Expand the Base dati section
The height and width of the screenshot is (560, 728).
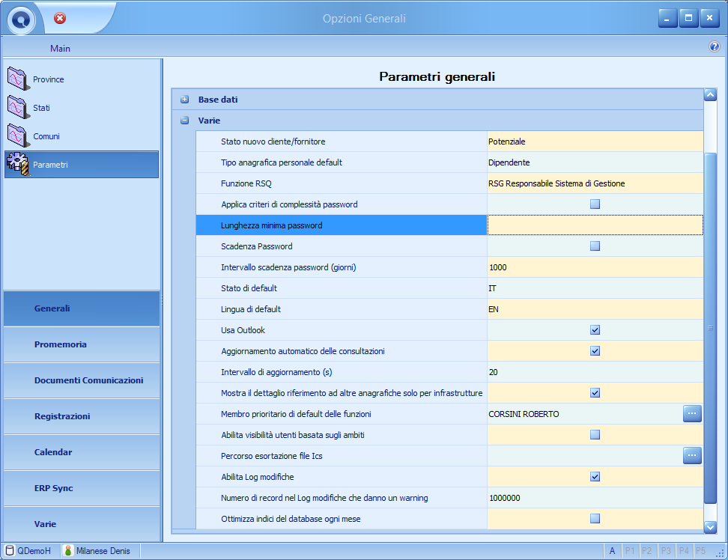point(185,100)
